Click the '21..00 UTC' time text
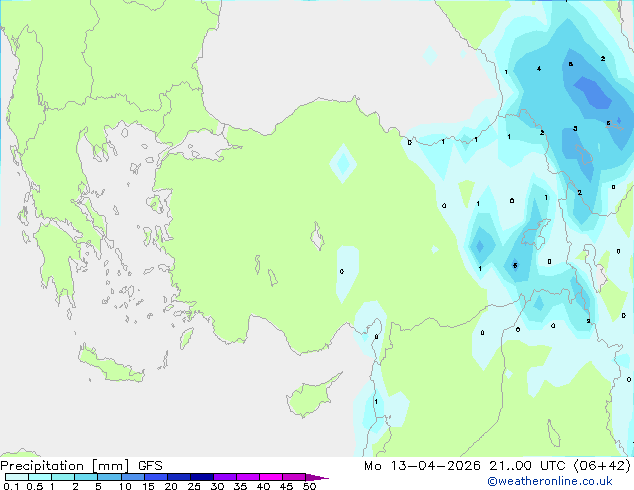This screenshot has height=490, width=634. coord(527,466)
